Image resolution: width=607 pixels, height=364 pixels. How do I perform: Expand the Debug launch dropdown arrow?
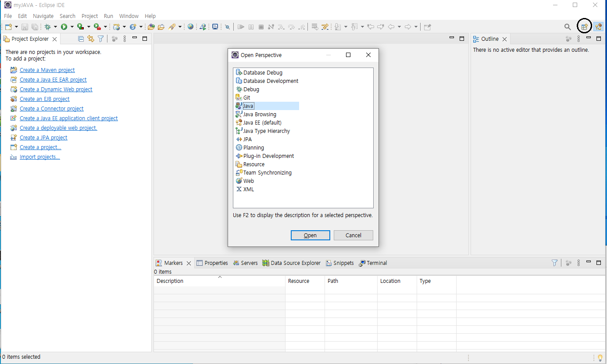click(x=55, y=27)
